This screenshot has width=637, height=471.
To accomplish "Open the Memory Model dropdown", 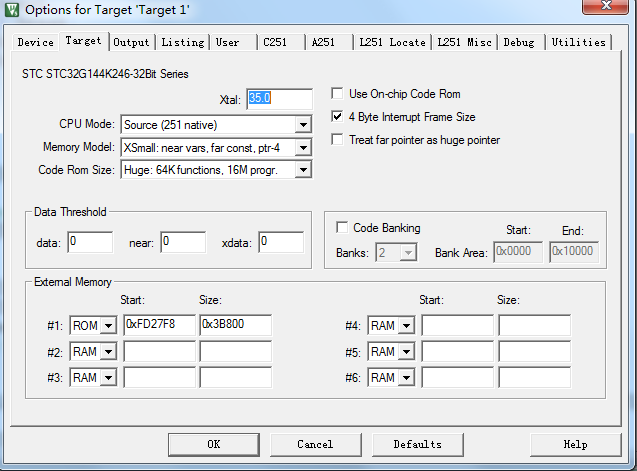I will [303, 148].
